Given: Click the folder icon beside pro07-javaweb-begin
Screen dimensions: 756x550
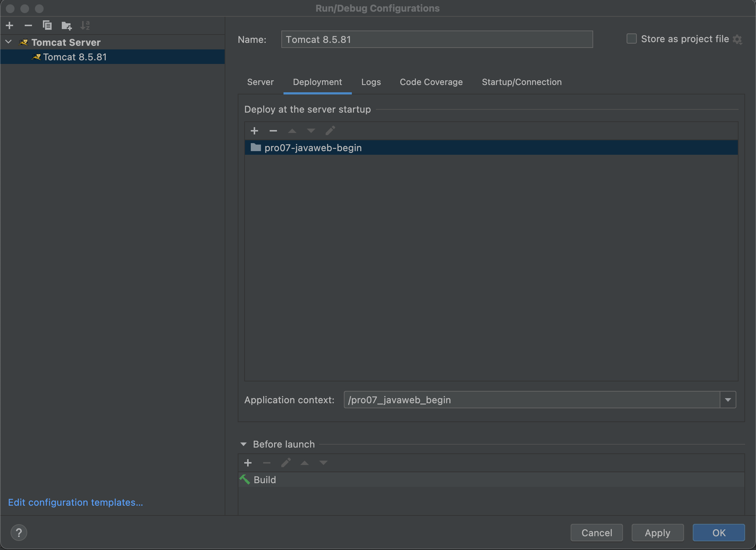Looking at the screenshot, I should [x=256, y=147].
